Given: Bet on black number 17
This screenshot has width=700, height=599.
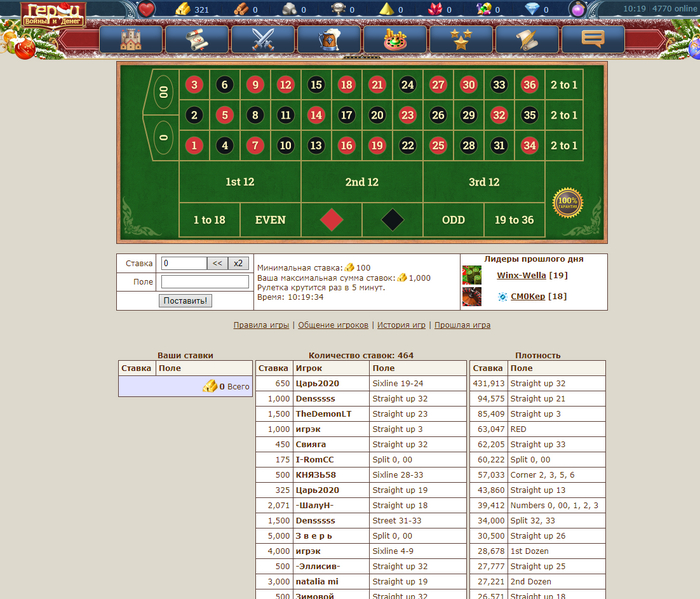Looking at the screenshot, I should click(x=346, y=115).
